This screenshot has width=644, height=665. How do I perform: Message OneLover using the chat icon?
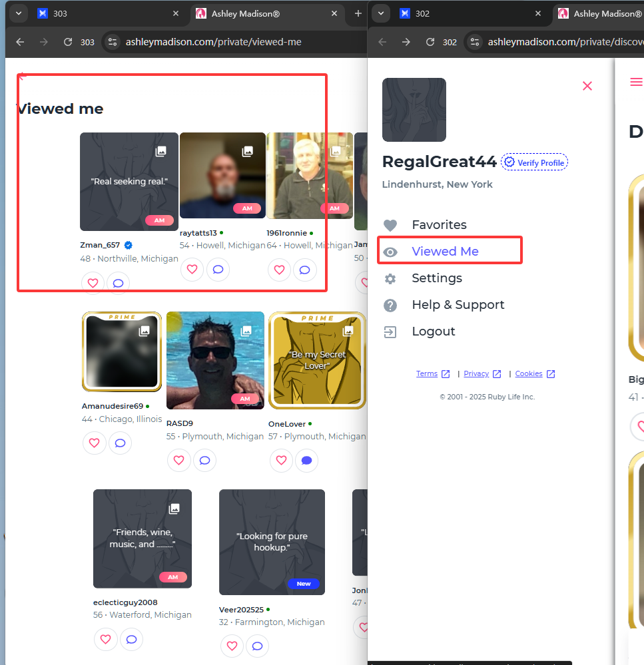[306, 460]
